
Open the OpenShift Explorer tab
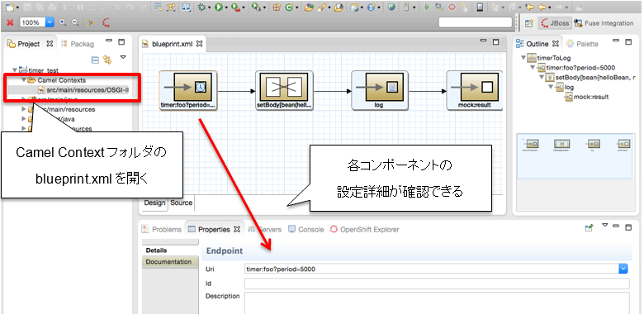[x=365, y=230]
